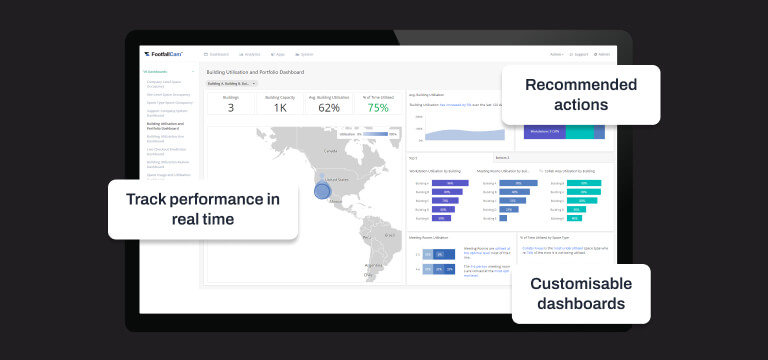This screenshot has width=768, height=360.
Task: Open the Building A, Building B filter dropdown
Action: click(x=232, y=84)
